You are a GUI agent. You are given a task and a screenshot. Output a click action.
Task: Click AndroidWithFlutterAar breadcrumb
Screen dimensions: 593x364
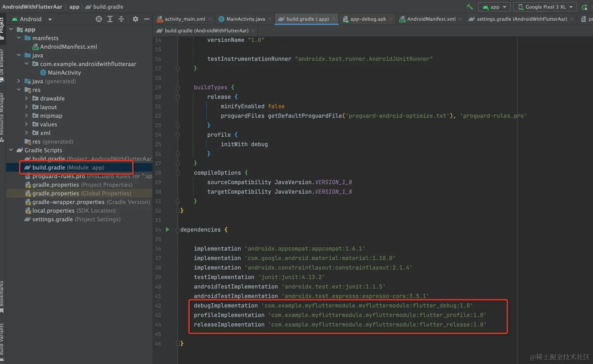coord(32,7)
